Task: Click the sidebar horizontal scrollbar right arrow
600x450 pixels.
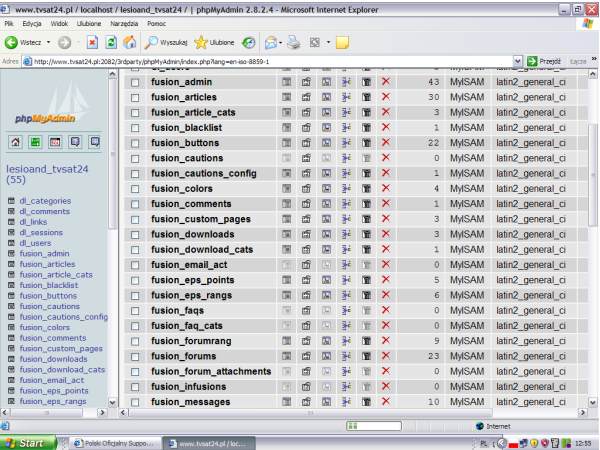Action: coord(102,412)
